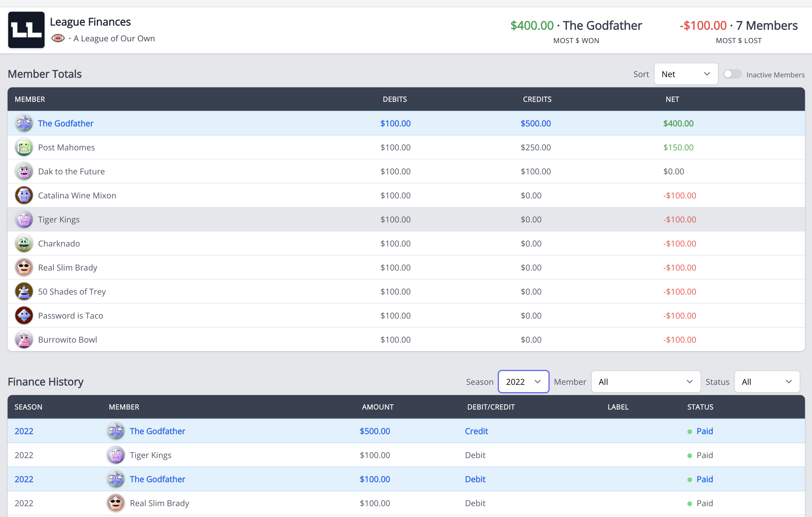The width and height of the screenshot is (812, 517).
Task: Click the AMOUNT column header
Action: click(378, 407)
